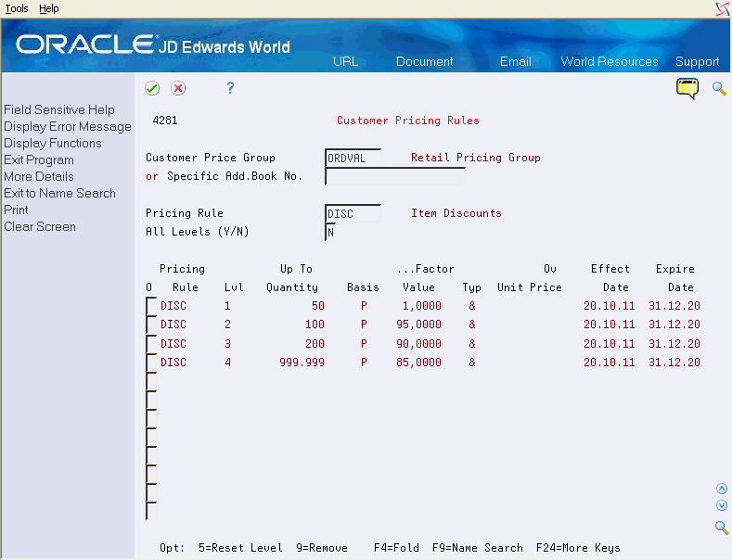
Task: Click the 5=Reset Level option text
Action: (x=240, y=548)
